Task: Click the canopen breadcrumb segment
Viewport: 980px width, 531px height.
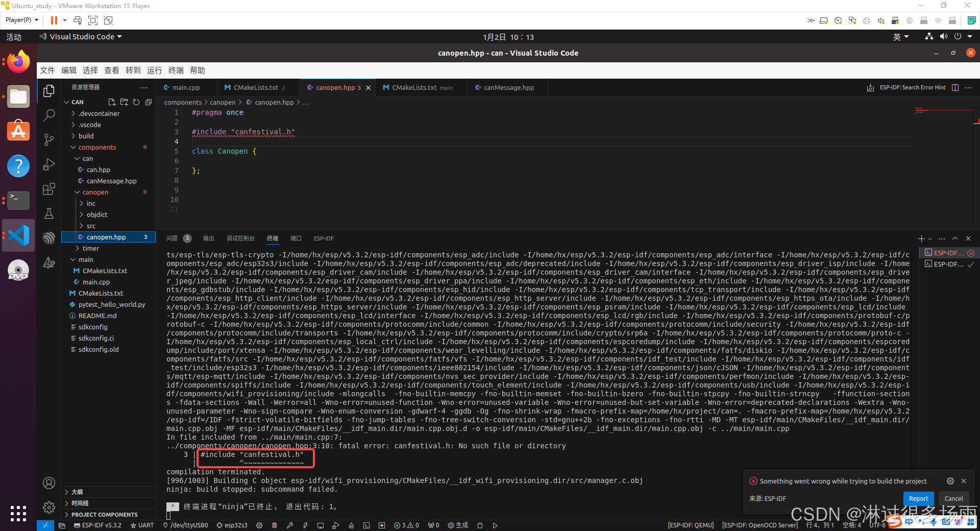Action: [x=223, y=102]
